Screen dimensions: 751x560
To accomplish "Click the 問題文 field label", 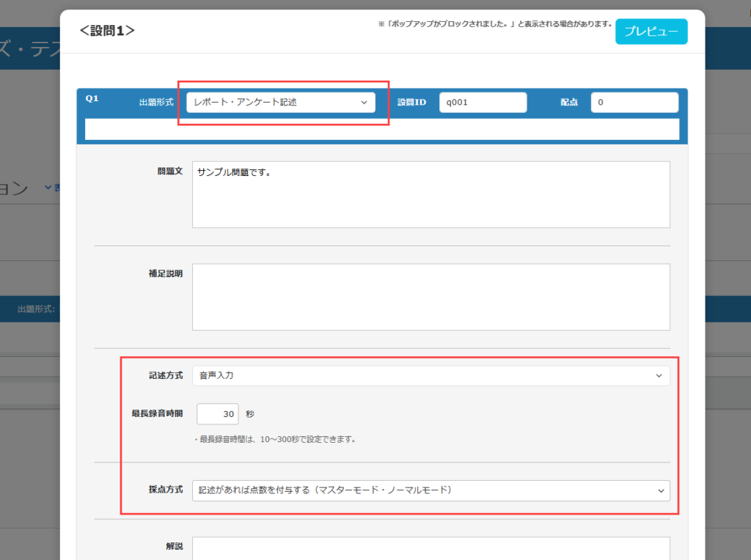I will tap(169, 170).
